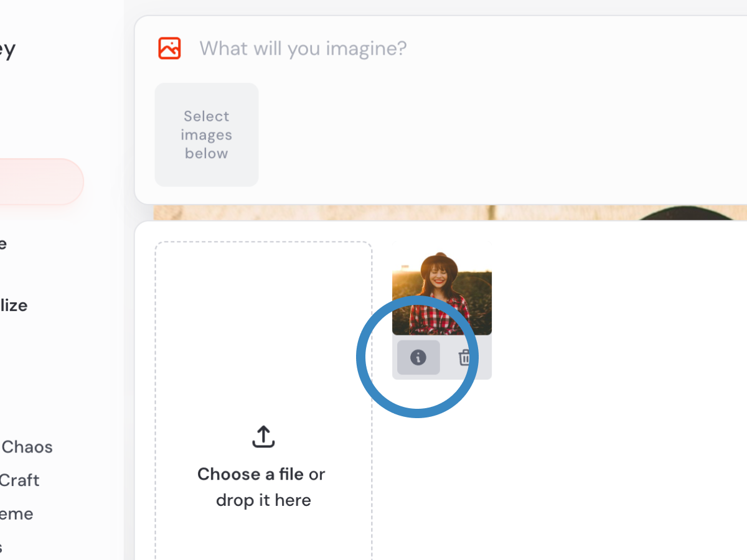Open the sidebar item ending in "lize"

pos(12,306)
